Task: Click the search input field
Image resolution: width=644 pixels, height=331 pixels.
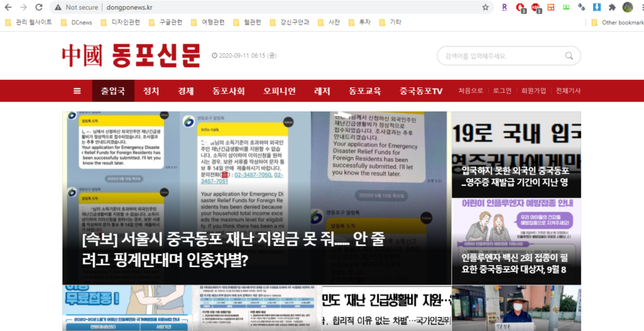Action: click(500, 56)
